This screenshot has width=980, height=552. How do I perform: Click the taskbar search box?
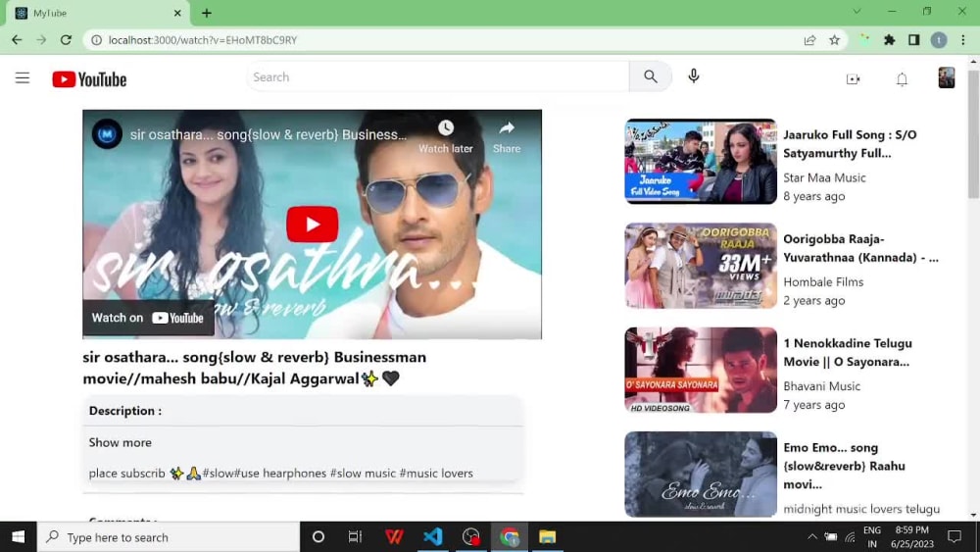(x=169, y=537)
